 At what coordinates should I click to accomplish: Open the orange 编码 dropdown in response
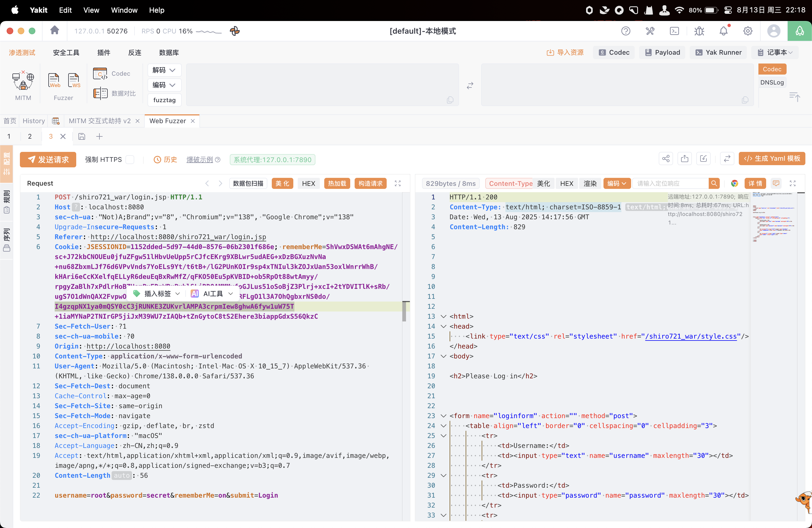616,184
